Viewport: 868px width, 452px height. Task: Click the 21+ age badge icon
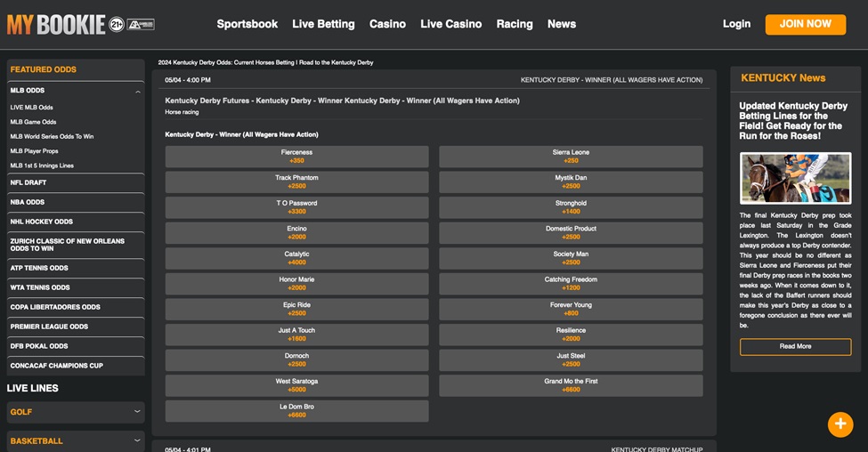coord(117,24)
